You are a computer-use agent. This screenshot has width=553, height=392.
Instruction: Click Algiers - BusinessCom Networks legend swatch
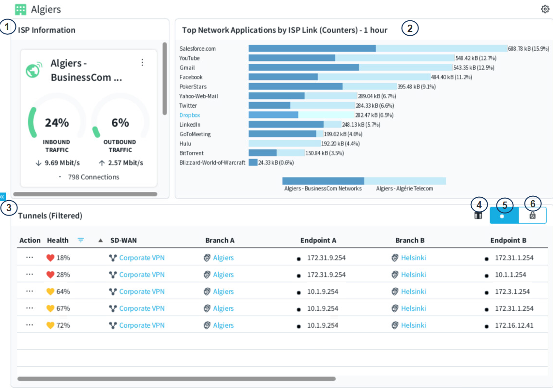323,181
